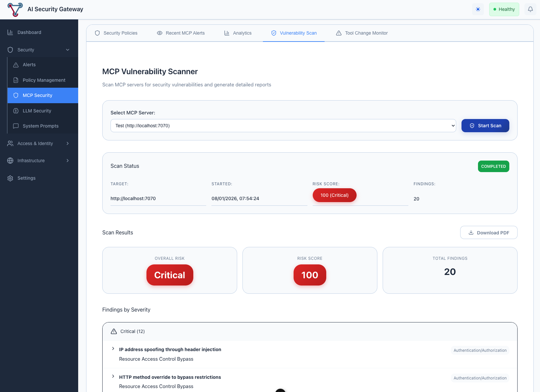Open the Dashboard sidebar icon
540x392 pixels.
[x=10, y=32]
